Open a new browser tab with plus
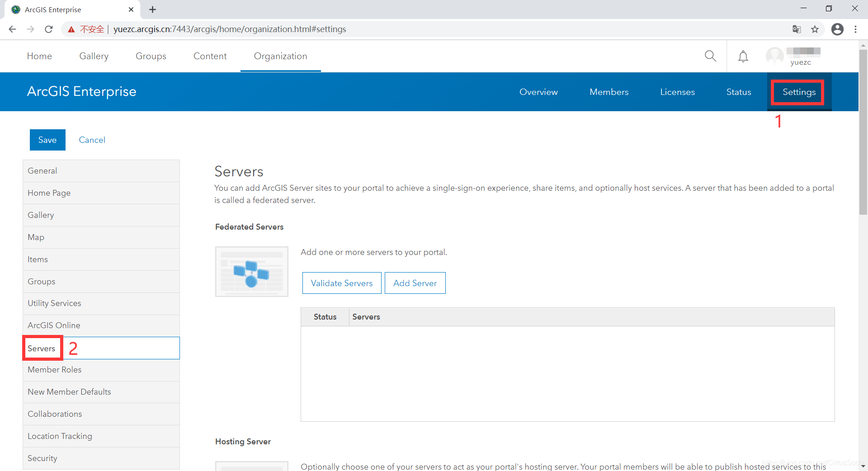The width and height of the screenshot is (868, 471). [152, 9]
